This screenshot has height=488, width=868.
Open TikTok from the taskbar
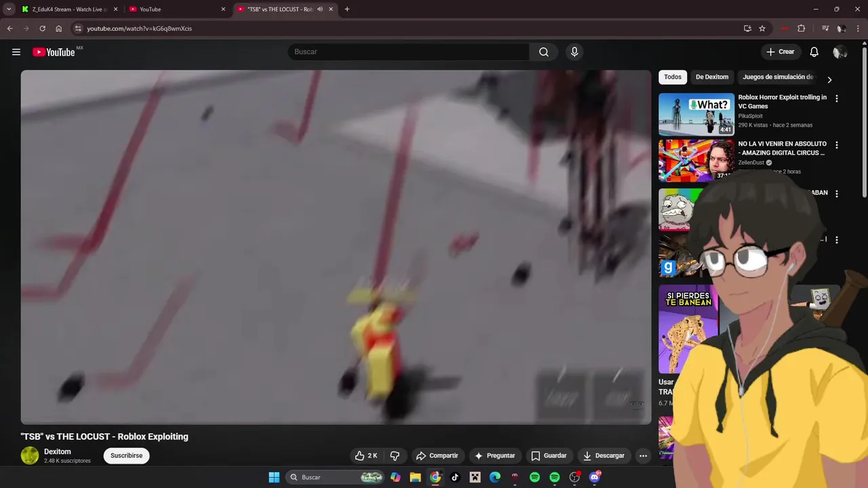pos(455,477)
